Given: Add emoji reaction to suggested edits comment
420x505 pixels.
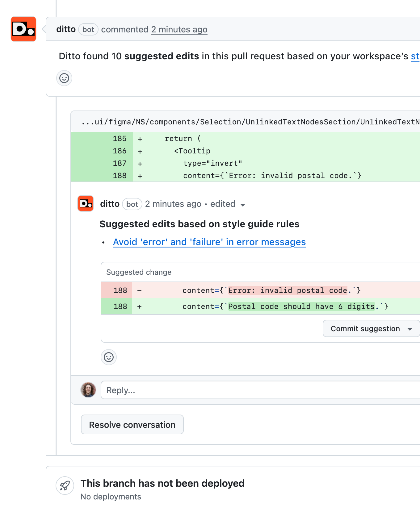Looking at the screenshot, I should [109, 357].
